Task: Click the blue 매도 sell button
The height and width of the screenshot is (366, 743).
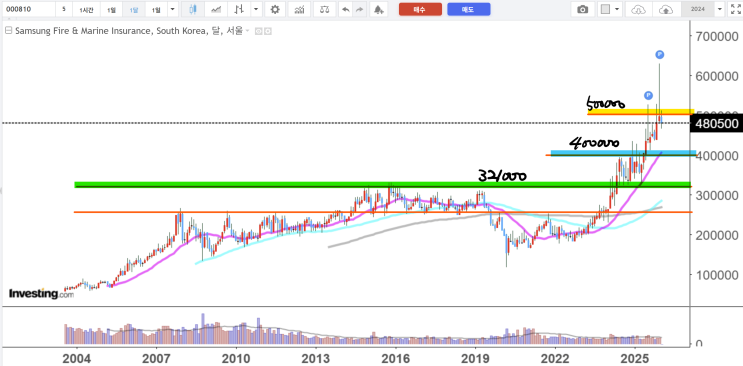Action: pyautogui.click(x=469, y=9)
